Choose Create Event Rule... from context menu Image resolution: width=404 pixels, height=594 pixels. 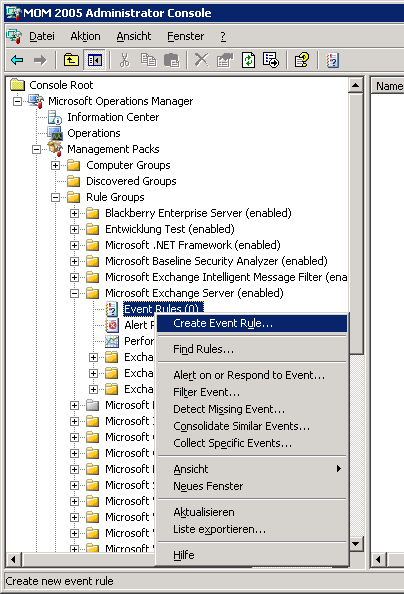click(252, 324)
